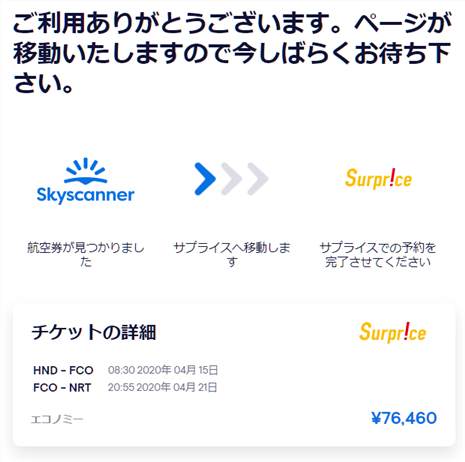The width and height of the screenshot is (465, 462).
Task: Click the Skyscanner wordmark text
Action: pyautogui.click(x=86, y=195)
